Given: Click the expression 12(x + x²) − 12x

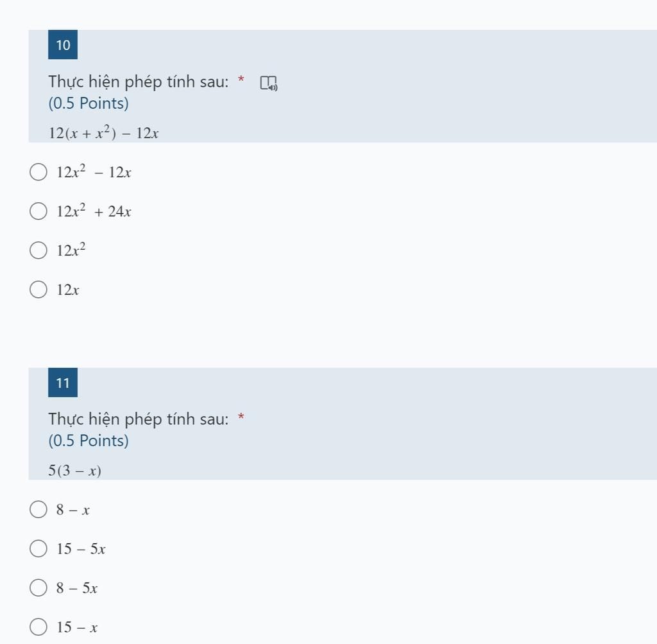Looking at the screenshot, I should click(x=103, y=133).
